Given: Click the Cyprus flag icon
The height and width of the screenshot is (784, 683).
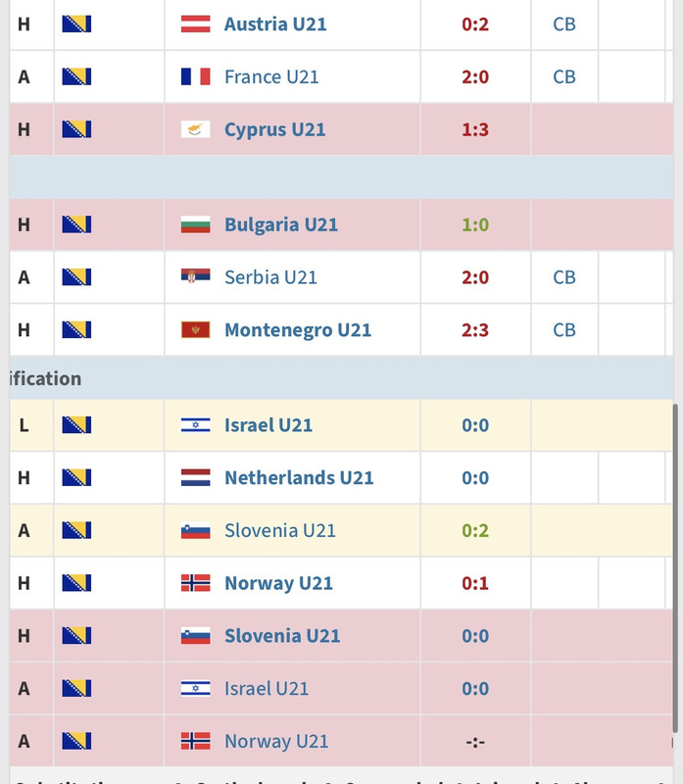Looking at the screenshot, I should 195,129.
